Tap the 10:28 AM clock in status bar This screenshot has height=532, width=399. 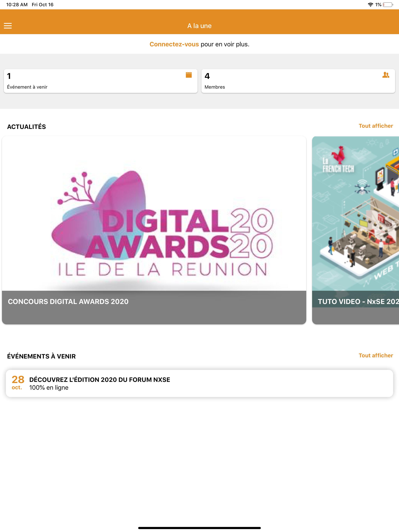[x=17, y=4]
